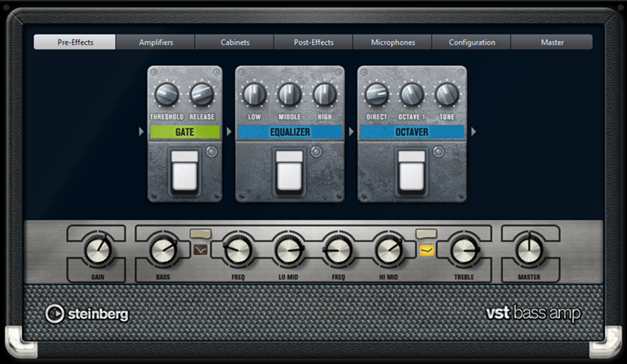Click the amplifier Bass knob
The image size is (627, 364).
click(x=163, y=251)
